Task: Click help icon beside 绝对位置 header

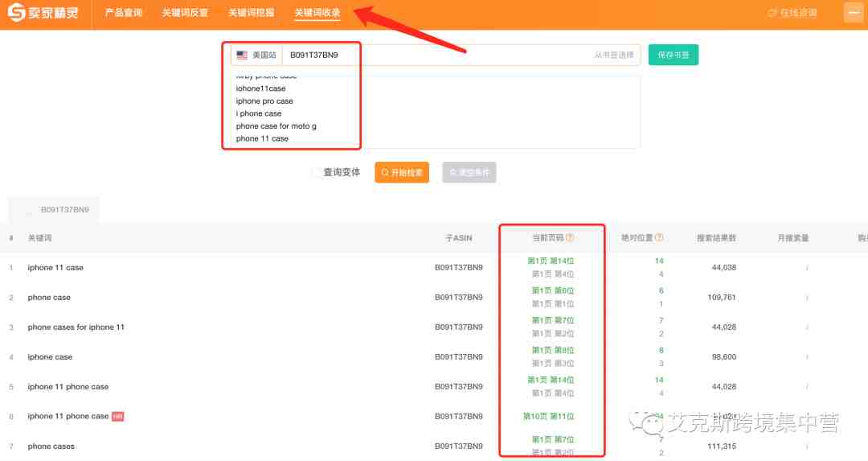Action: pos(659,237)
